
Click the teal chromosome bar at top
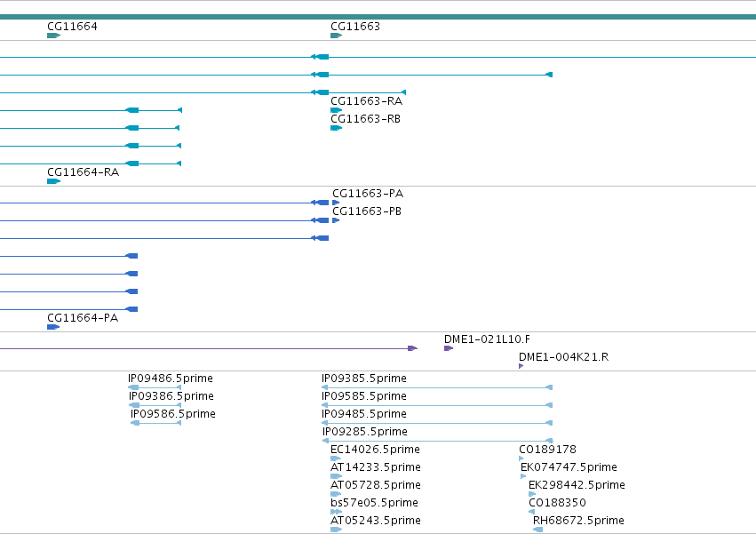tap(378, 17)
